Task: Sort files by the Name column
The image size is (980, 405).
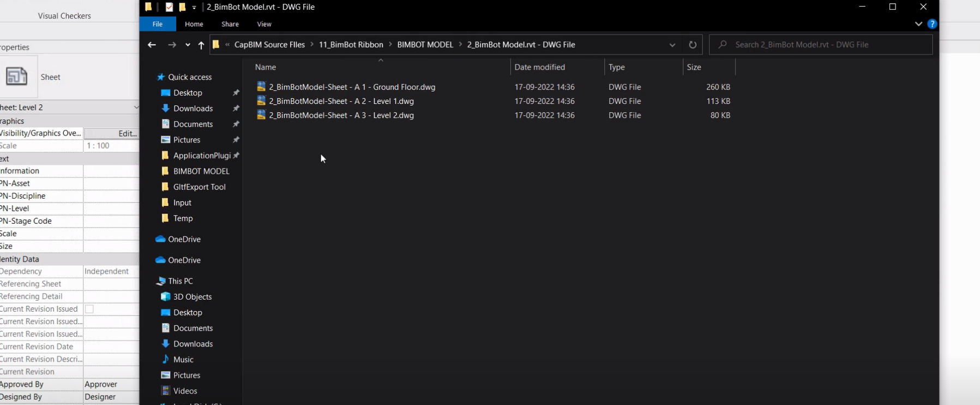Action: click(x=380, y=67)
